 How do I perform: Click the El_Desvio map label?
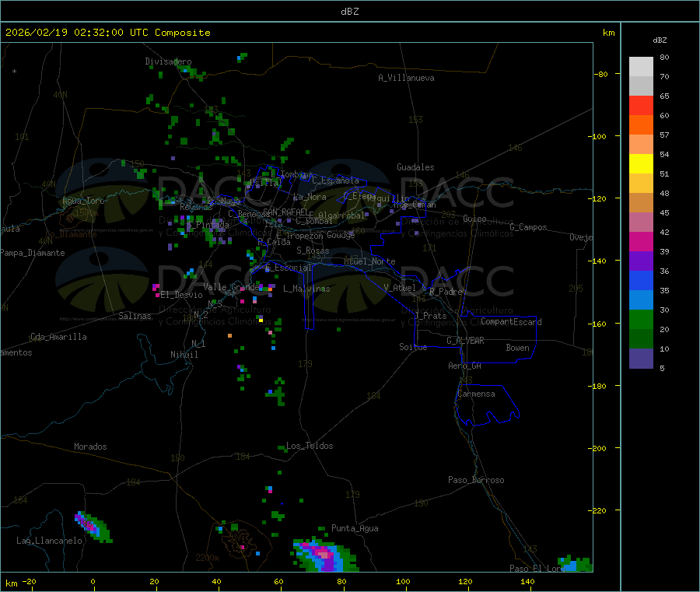click(x=181, y=295)
